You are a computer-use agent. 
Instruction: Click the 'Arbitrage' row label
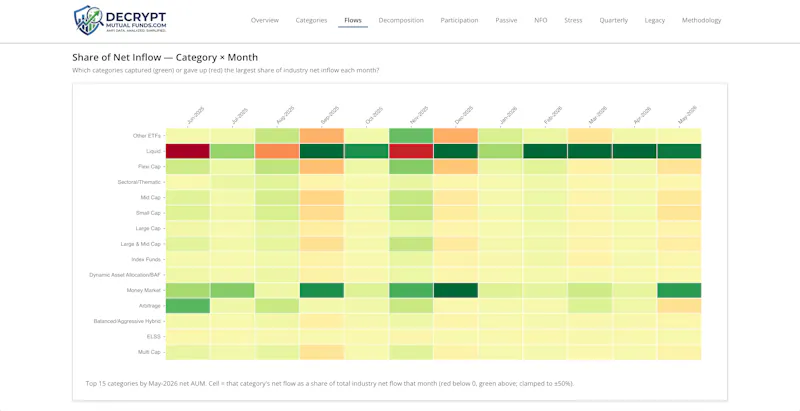(x=150, y=305)
